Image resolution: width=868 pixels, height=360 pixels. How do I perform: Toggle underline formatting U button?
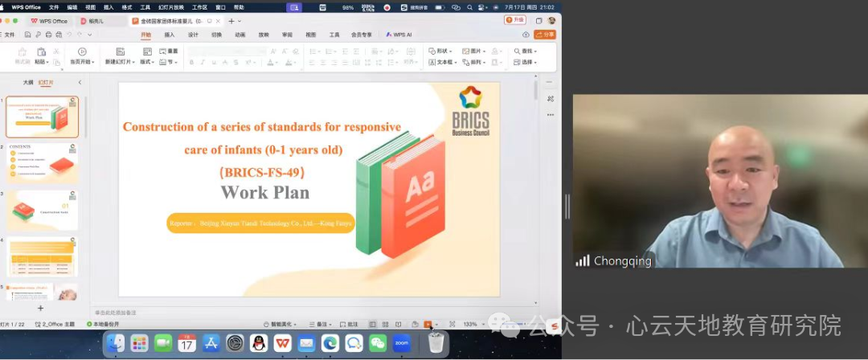(214, 63)
